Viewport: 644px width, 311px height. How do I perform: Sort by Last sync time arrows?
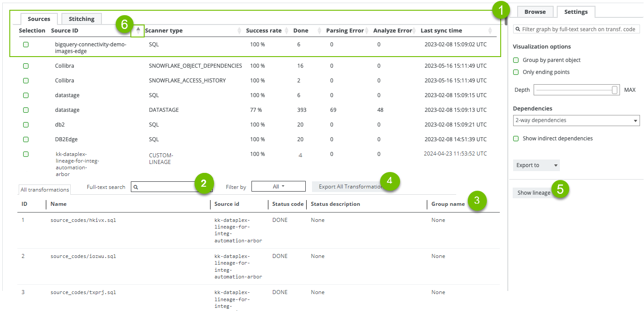pos(490,31)
